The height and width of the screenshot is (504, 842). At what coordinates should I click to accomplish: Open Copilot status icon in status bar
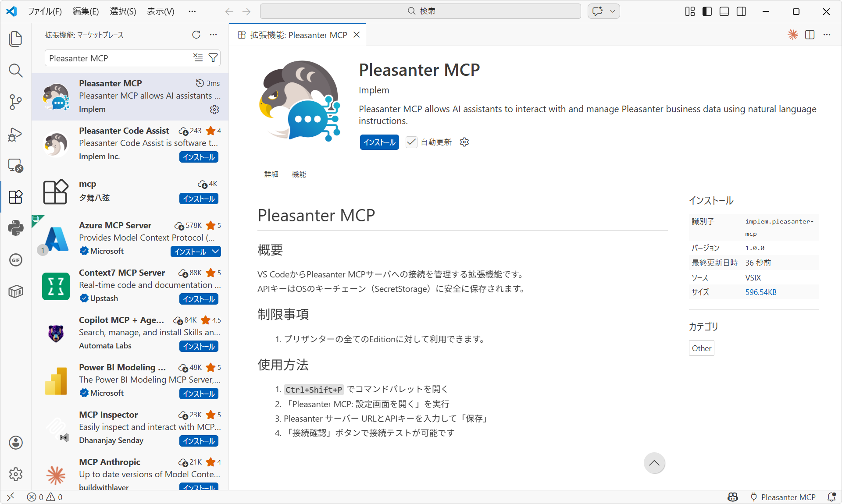[733, 497]
